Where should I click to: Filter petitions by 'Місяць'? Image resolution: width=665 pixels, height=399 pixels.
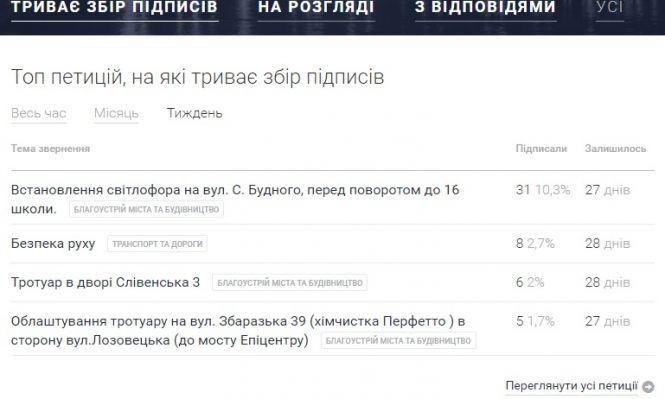tap(116, 113)
